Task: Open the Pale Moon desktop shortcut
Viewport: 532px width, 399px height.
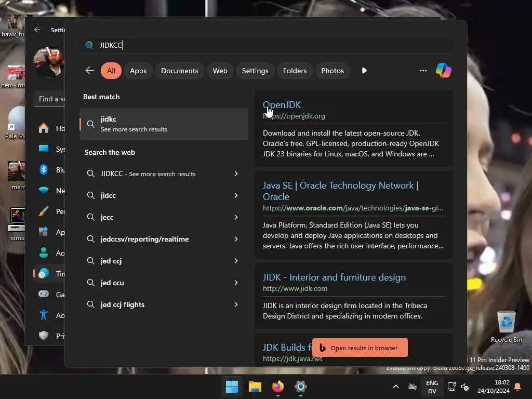Action: coord(15,123)
